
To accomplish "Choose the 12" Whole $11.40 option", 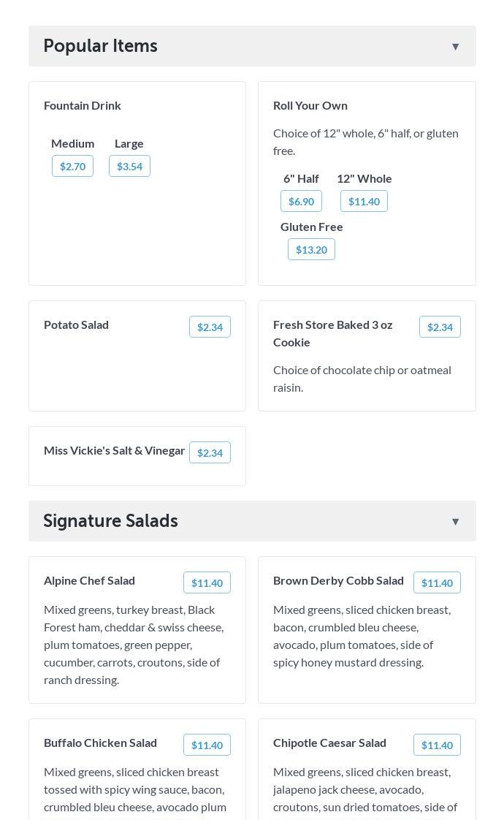I will coord(364,202).
